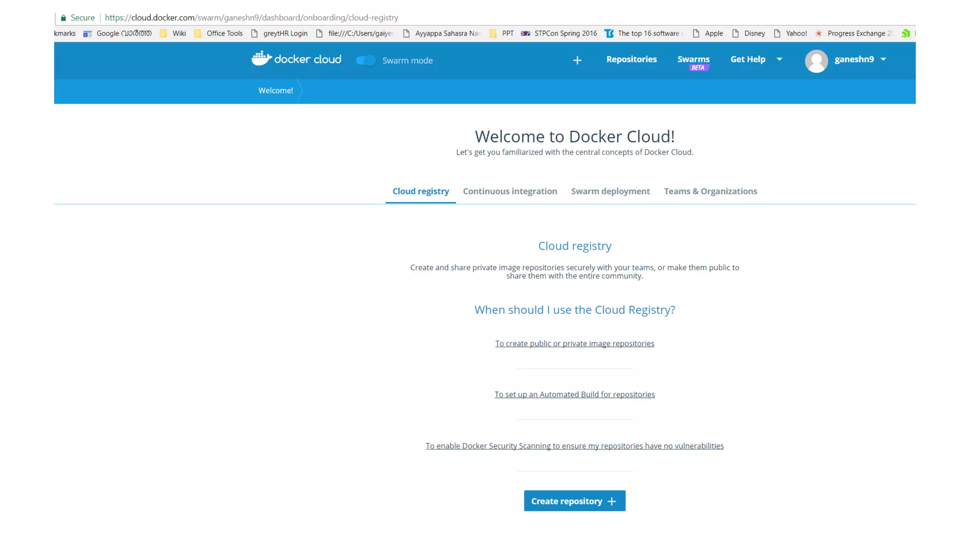Switch to Swarm deployment tab
The width and height of the screenshot is (980, 551).
(x=610, y=191)
